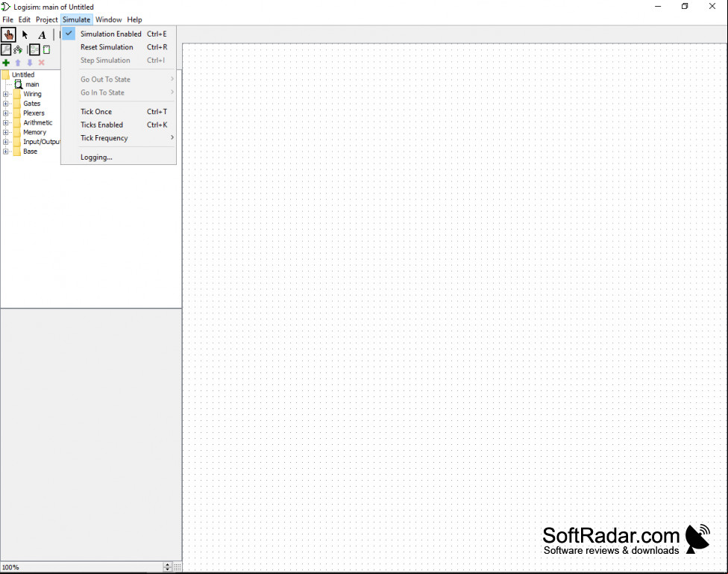This screenshot has height=574, width=728.
Task: Move the circuit up with blue arrow
Action: click(18, 62)
